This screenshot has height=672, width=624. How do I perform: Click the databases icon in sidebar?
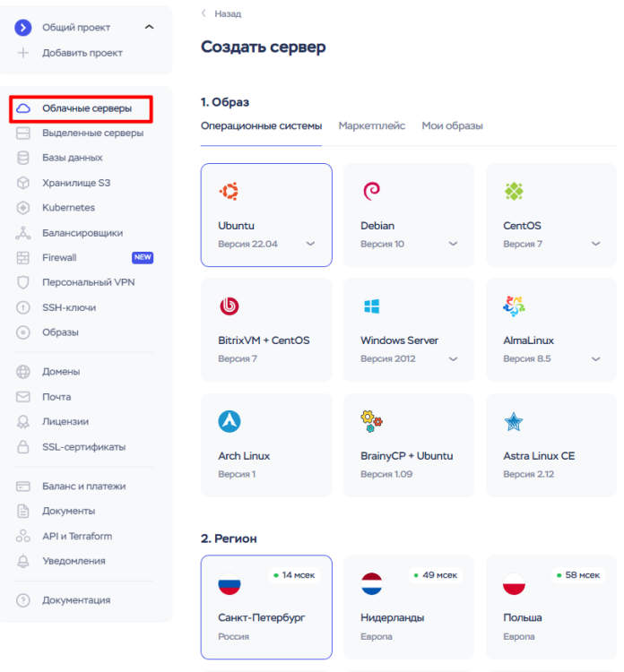pos(23,158)
